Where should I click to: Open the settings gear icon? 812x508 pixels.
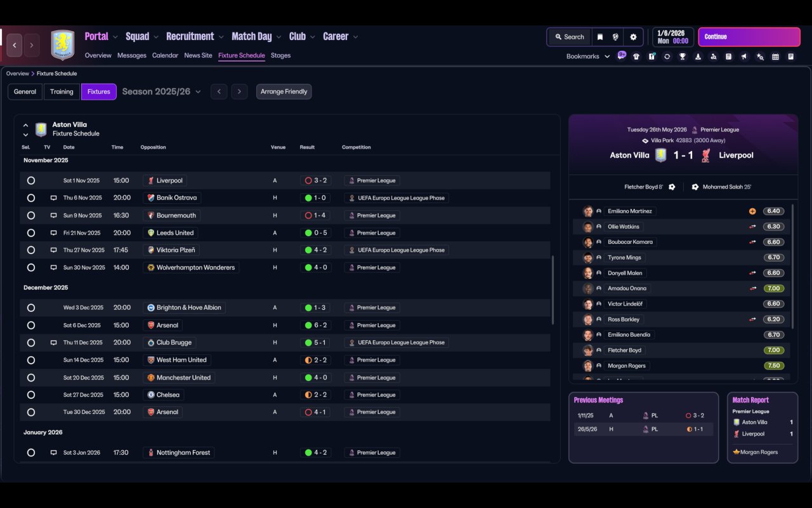pos(633,37)
